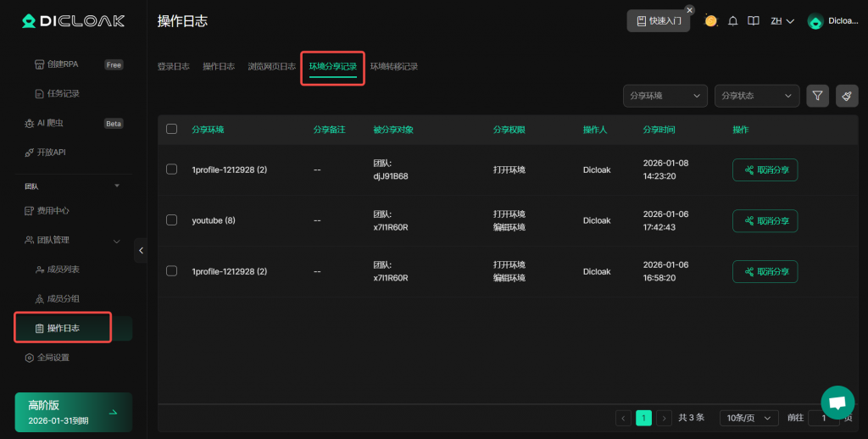Click the clear filters brush icon
Screen dimensions: 868x439
point(846,96)
